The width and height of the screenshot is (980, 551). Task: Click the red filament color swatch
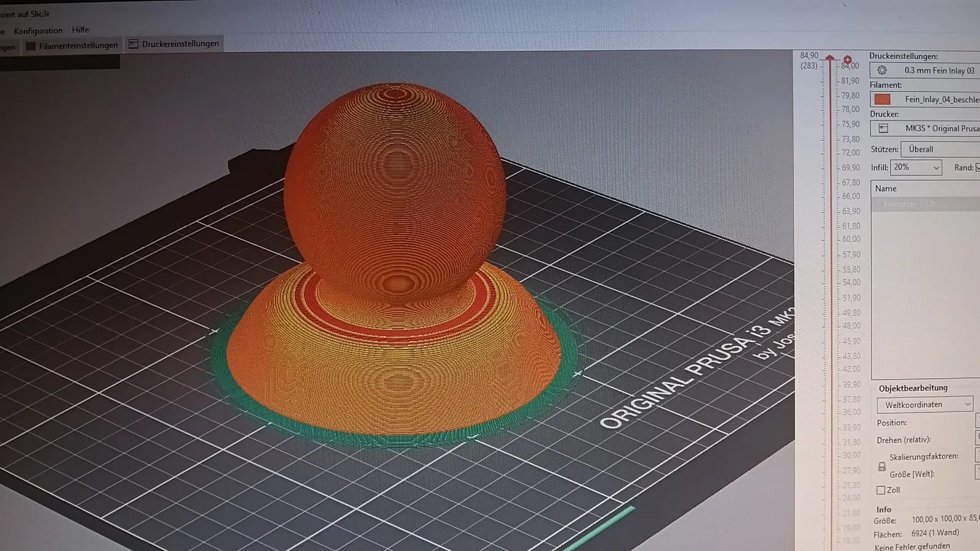pos(882,99)
